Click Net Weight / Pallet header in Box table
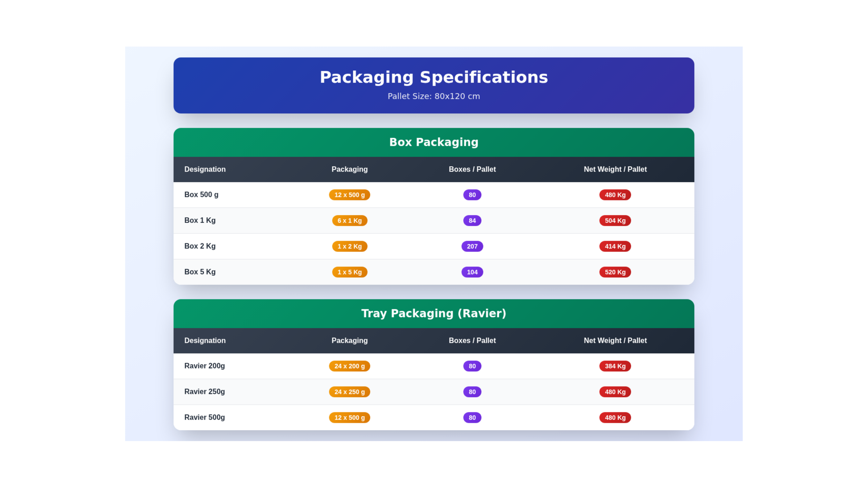868x488 pixels. pos(615,169)
